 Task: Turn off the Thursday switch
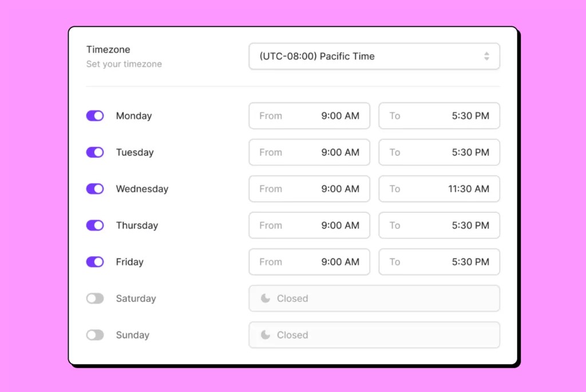94,225
